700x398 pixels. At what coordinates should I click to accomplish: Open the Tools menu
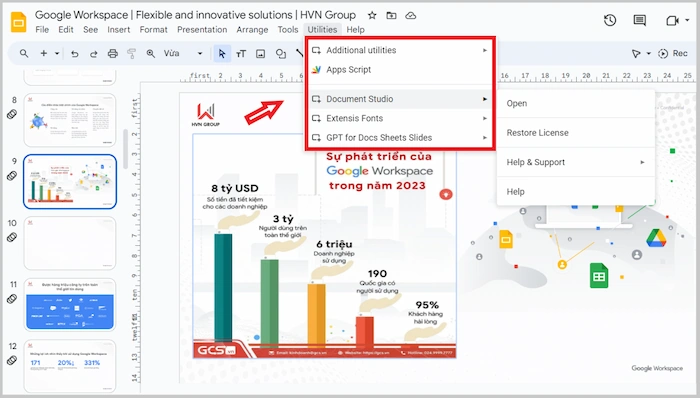pyautogui.click(x=288, y=30)
